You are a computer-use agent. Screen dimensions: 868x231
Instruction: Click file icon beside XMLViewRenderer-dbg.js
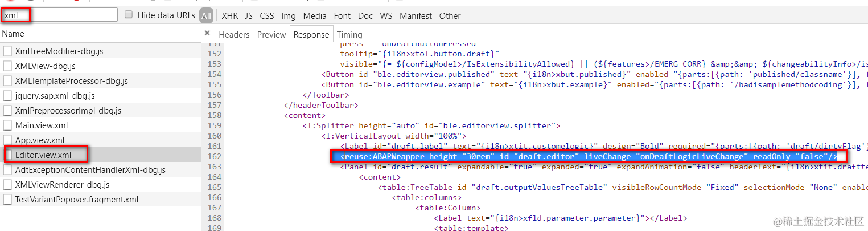click(x=7, y=184)
